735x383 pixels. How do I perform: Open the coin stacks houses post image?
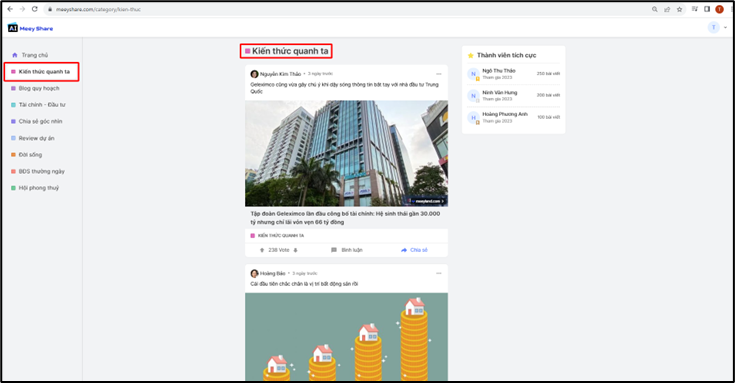tap(346, 336)
